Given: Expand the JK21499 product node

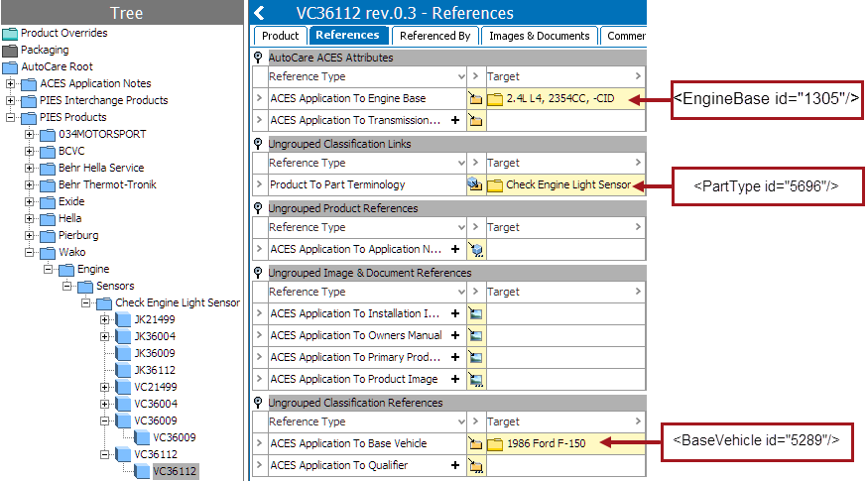Looking at the screenshot, I should click(104, 319).
